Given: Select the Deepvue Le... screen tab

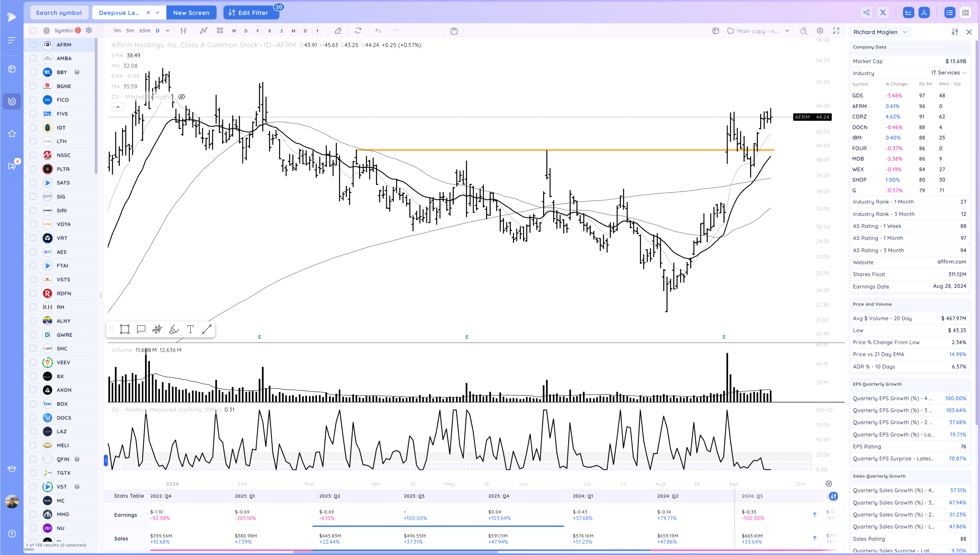Looking at the screenshot, I should 119,12.
